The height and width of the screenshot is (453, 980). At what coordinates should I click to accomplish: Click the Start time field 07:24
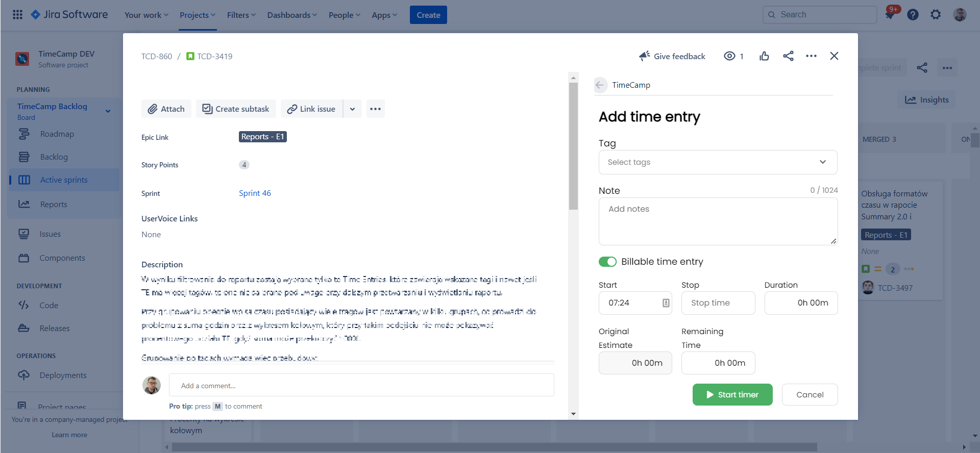click(635, 303)
